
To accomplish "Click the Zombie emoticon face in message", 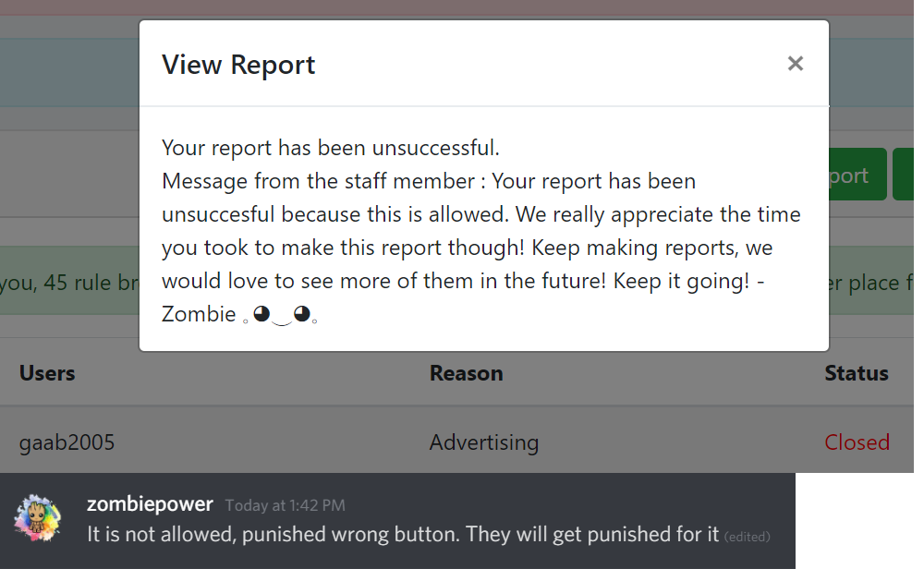I will 281,315.
